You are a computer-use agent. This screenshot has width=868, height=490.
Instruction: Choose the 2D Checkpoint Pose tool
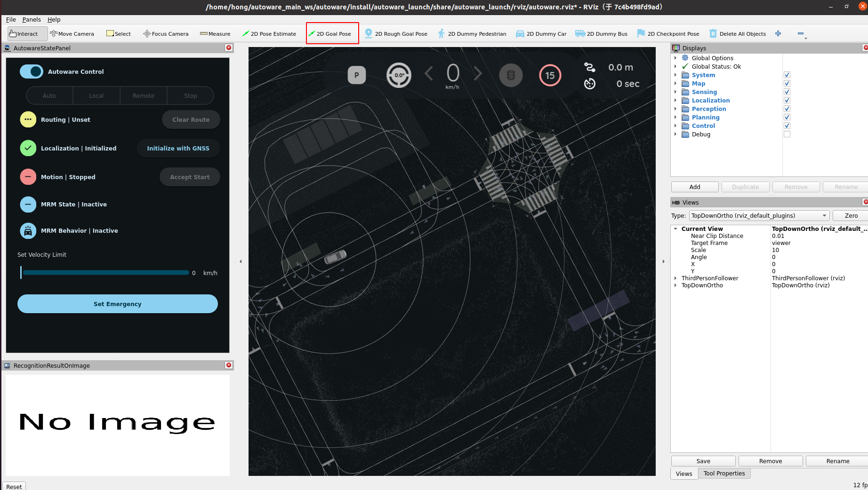click(x=668, y=33)
